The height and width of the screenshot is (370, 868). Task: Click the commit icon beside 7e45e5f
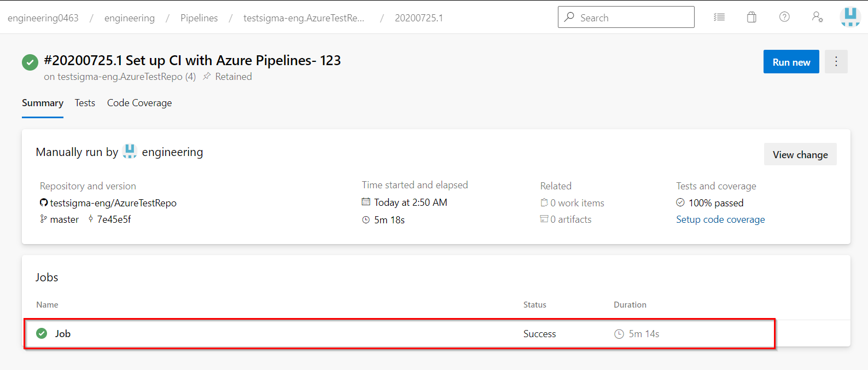(91, 219)
